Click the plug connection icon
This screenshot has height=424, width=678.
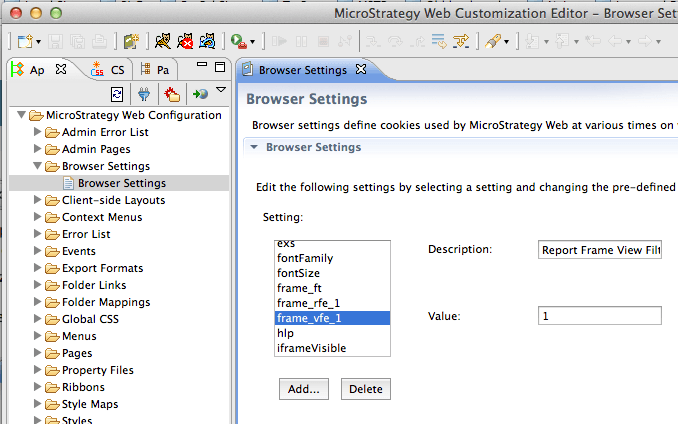(144, 94)
